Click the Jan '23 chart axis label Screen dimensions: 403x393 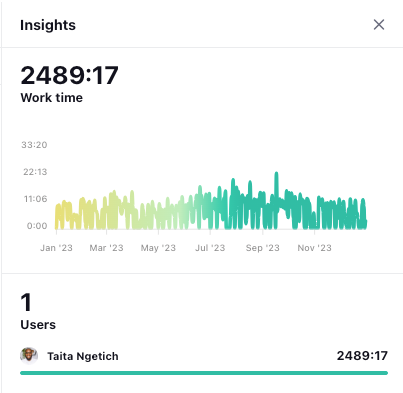[x=56, y=248]
